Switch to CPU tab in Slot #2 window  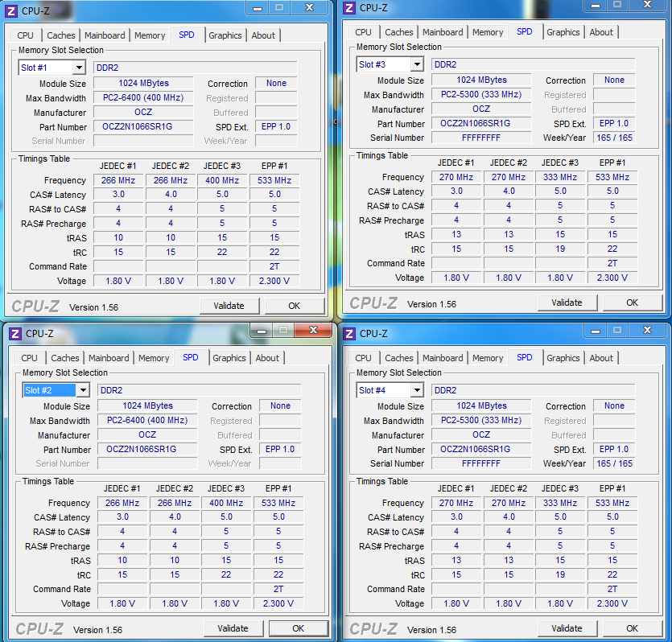(29, 358)
